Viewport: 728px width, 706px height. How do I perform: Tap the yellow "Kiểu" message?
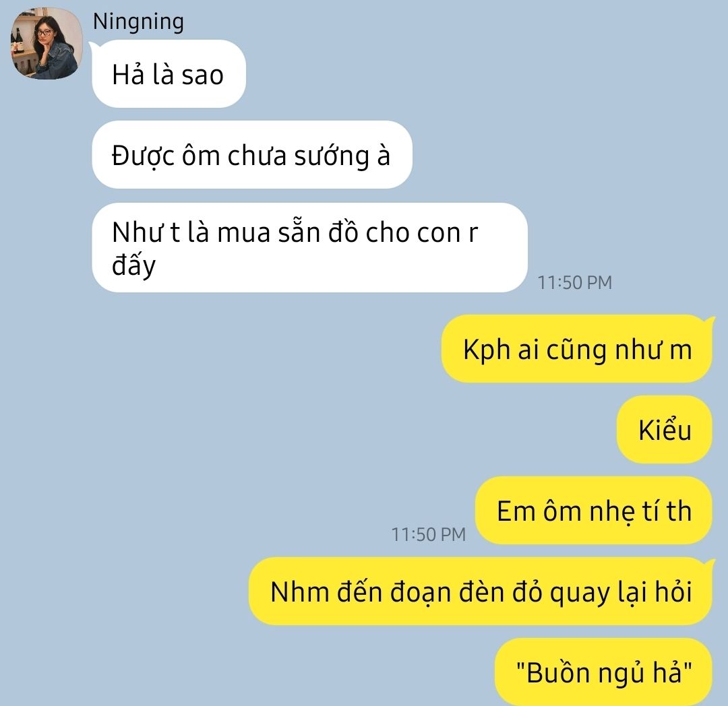(665, 430)
